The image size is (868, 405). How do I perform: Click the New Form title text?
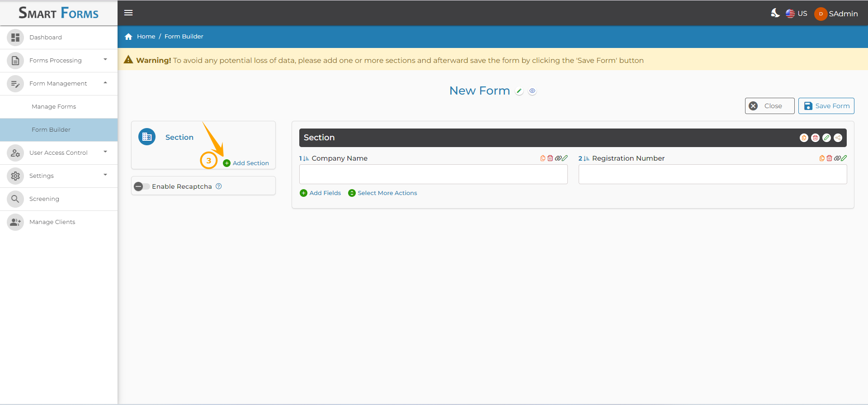pos(480,91)
